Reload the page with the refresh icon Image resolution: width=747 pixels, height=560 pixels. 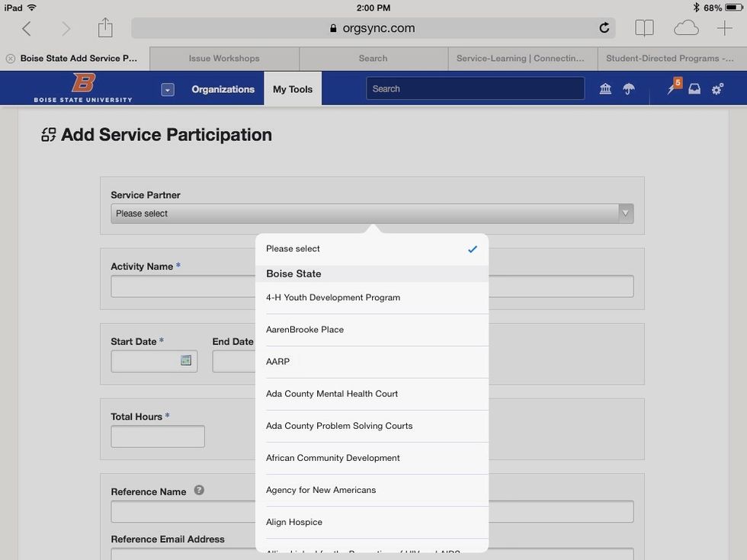click(604, 27)
